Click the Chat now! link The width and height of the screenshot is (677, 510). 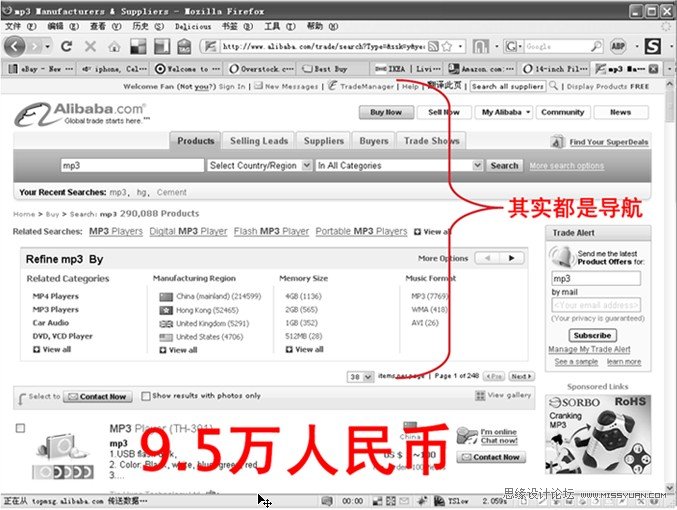499,440
